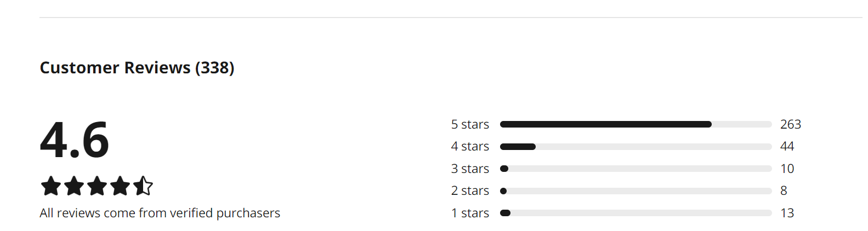Click the 4.6 average rating number

click(75, 140)
